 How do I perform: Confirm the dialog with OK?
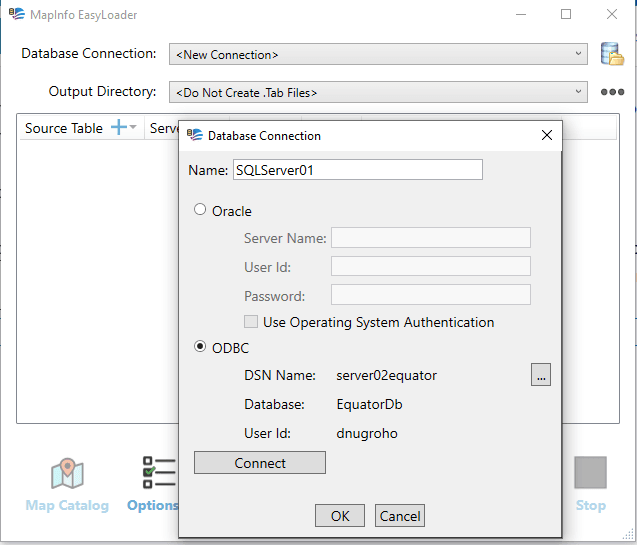coord(340,516)
